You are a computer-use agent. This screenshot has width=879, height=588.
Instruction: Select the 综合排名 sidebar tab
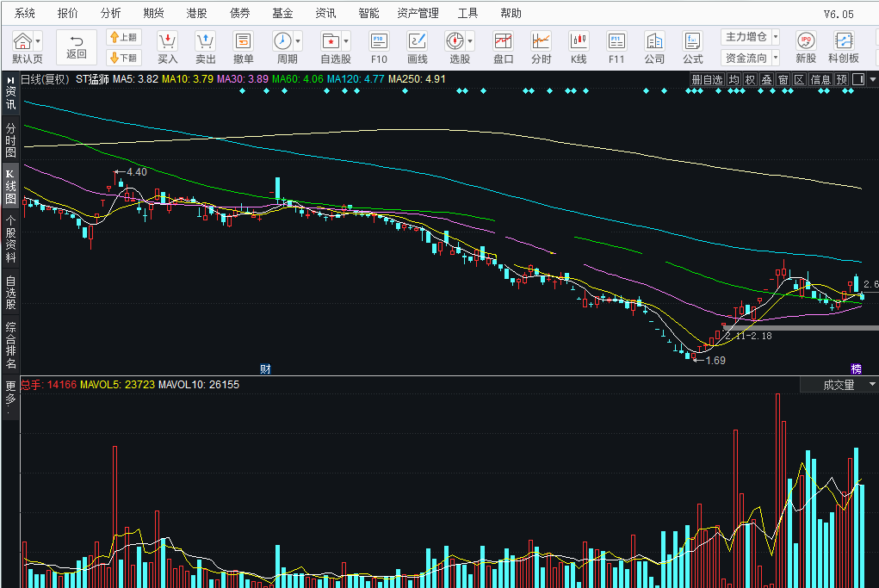pyautogui.click(x=10, y=344)
